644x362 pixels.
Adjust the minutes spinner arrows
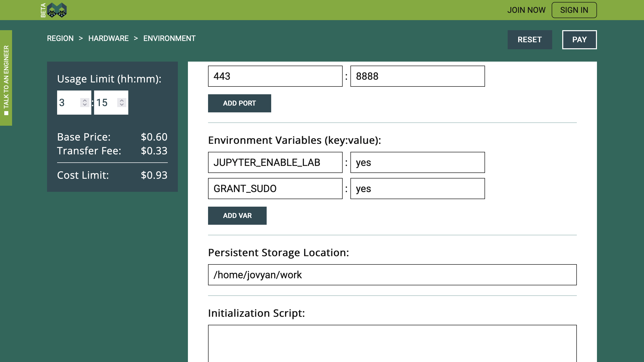122,103
